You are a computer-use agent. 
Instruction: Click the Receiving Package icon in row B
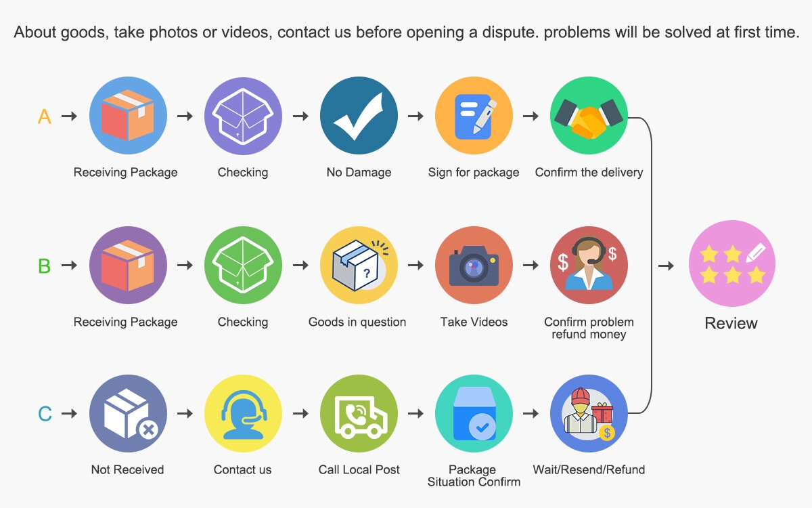pos(128,265)
